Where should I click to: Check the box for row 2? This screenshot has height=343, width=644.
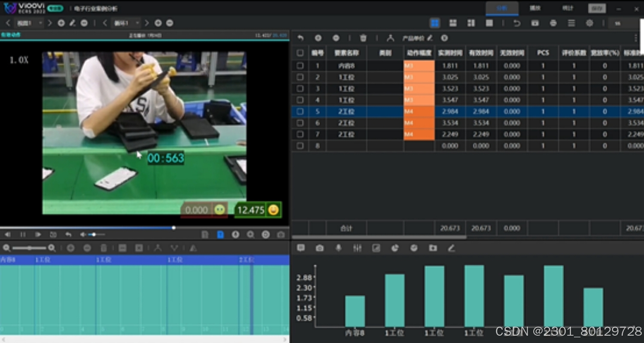coord(300,77)
